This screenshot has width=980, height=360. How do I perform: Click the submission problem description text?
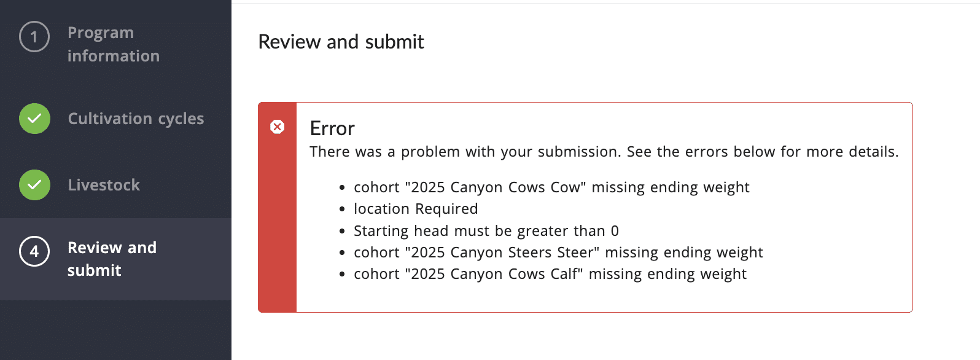[604, 152]
